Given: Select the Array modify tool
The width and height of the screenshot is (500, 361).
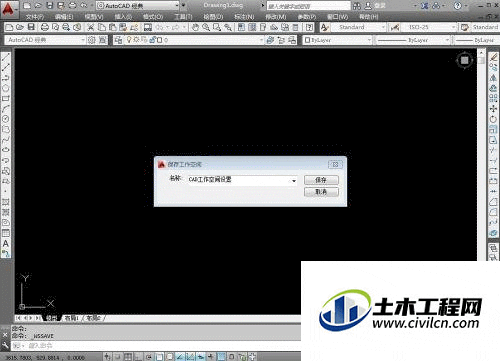Looking at the screenshot, I should click(x=493, y=98).
